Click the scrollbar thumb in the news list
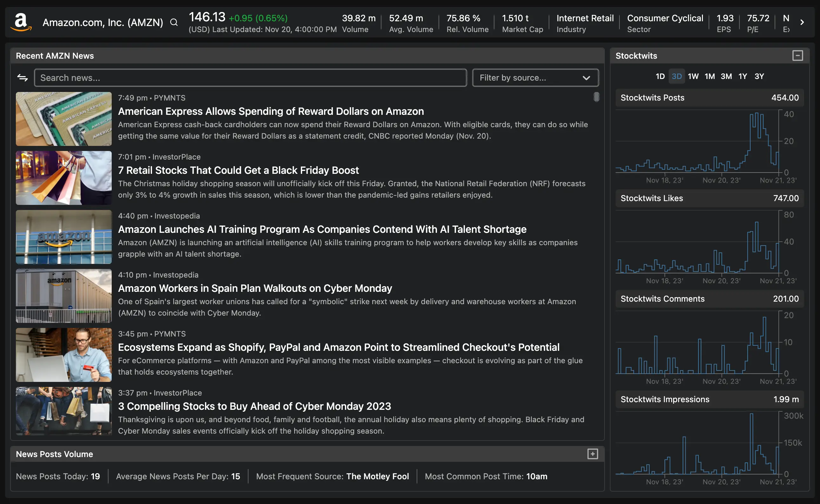 coord(596,97)
